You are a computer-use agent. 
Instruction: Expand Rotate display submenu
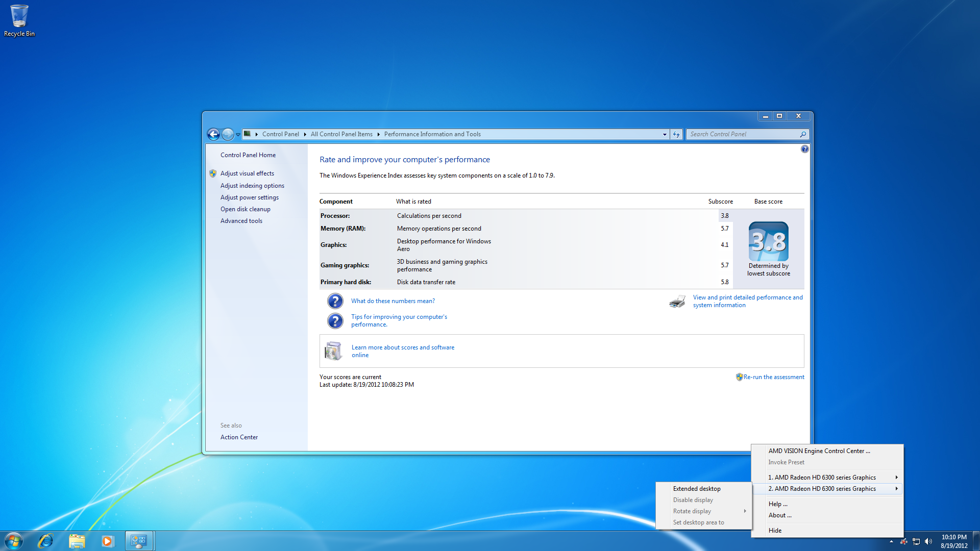pyautogui.click(x=703, y=511)
